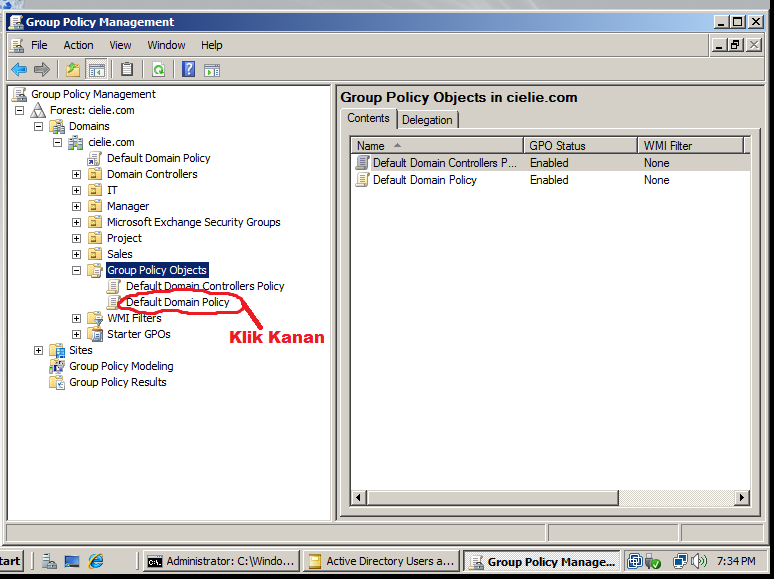Toggle Show/Hide Console Tree toolbar icon
Image resolution: width=774 pixels, height=579 pixels.
96,70
